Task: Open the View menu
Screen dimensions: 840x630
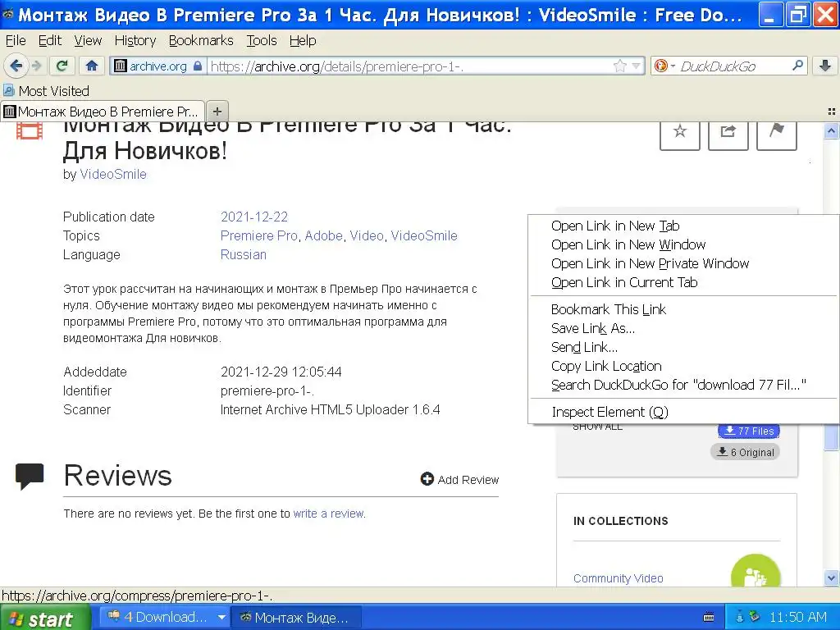Action: tap(88, 41)
